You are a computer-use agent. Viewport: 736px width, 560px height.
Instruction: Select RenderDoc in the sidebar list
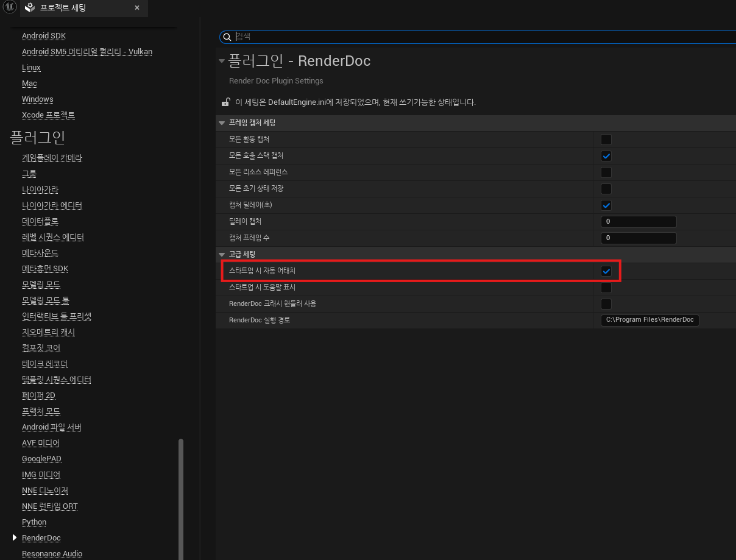tap(41, 538)
